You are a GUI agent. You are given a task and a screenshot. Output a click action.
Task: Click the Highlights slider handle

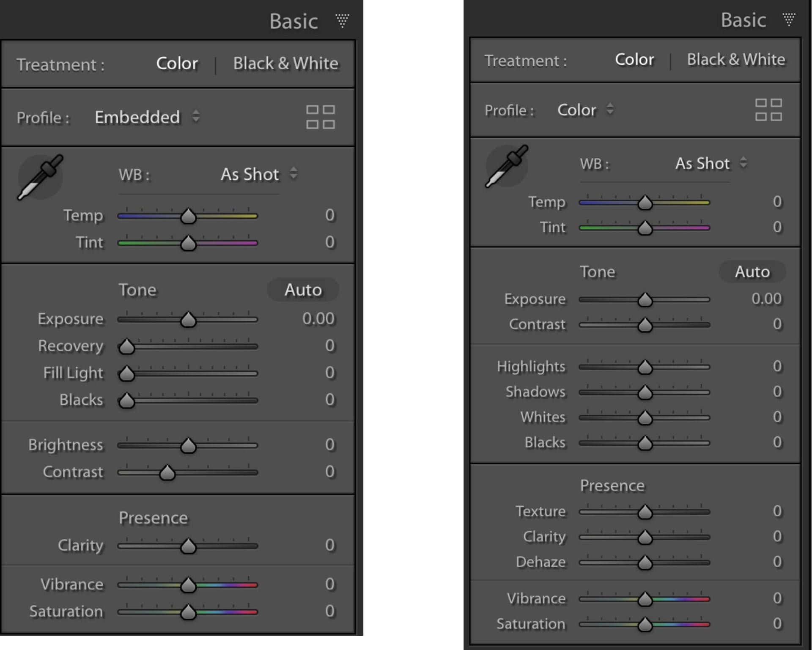pyautogui.click(x=645, y=368)
